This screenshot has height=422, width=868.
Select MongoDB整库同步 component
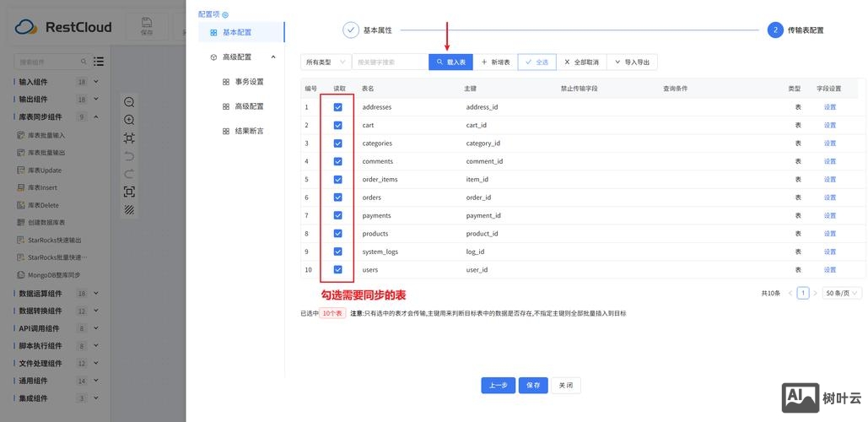coord(49,274)
